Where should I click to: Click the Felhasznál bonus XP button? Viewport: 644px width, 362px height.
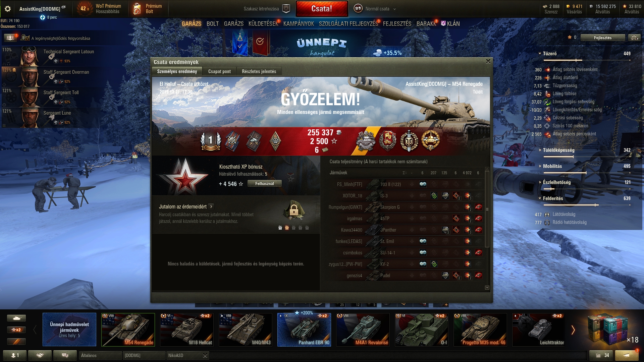pyautogui.click(x=264, y=183)
